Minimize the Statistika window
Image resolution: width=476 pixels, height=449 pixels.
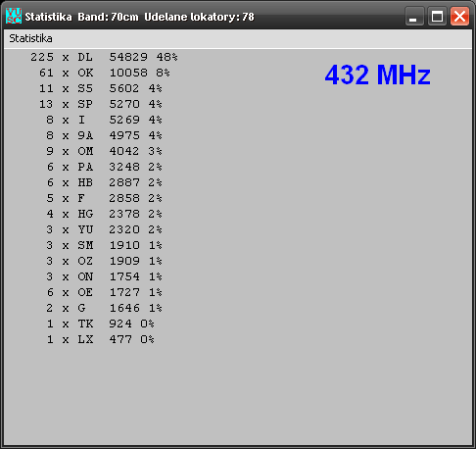(414, 16)
